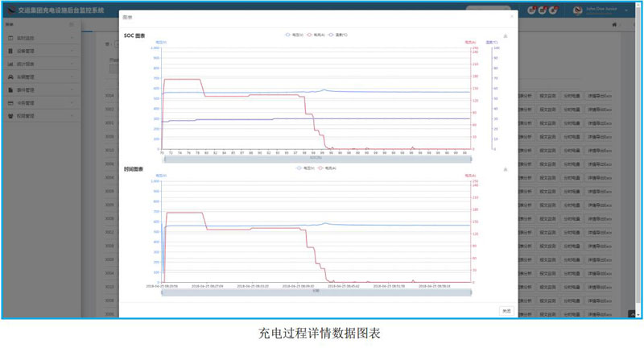Open the third red-badged notification icon in header
The height and width of the screenshot is (348, 644).
[x=554, y=10]
